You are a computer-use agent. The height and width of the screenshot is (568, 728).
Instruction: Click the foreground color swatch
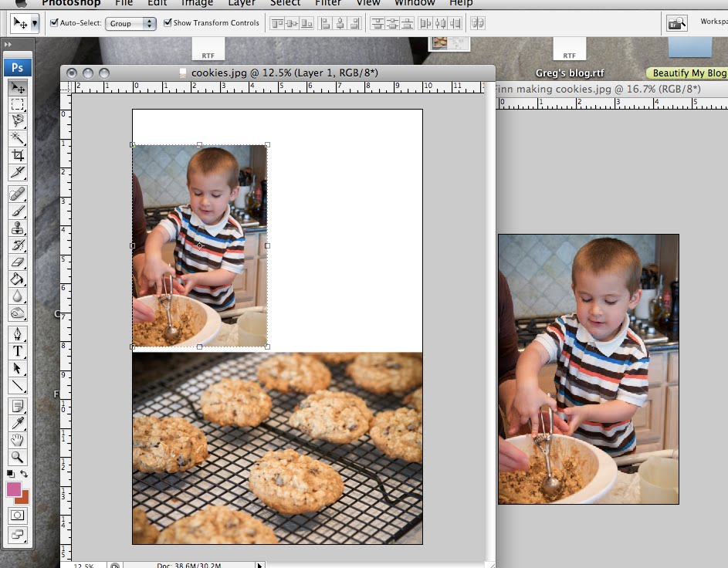coord(13,489)
